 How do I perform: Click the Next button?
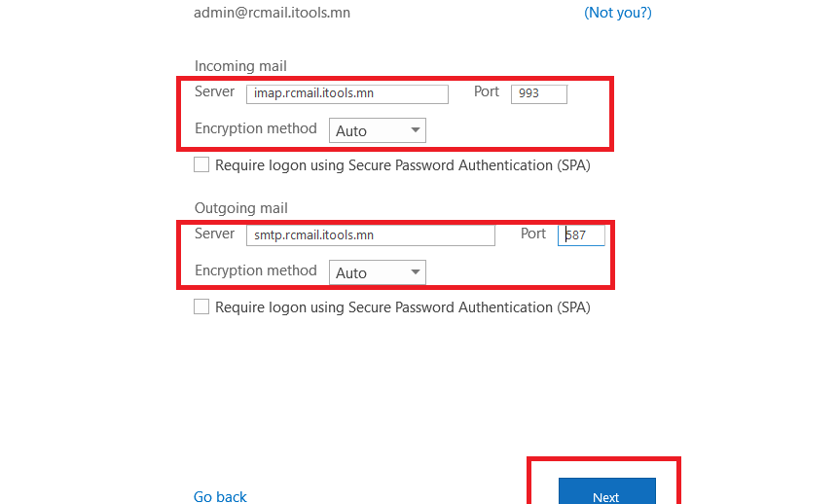tap(606, 491)
